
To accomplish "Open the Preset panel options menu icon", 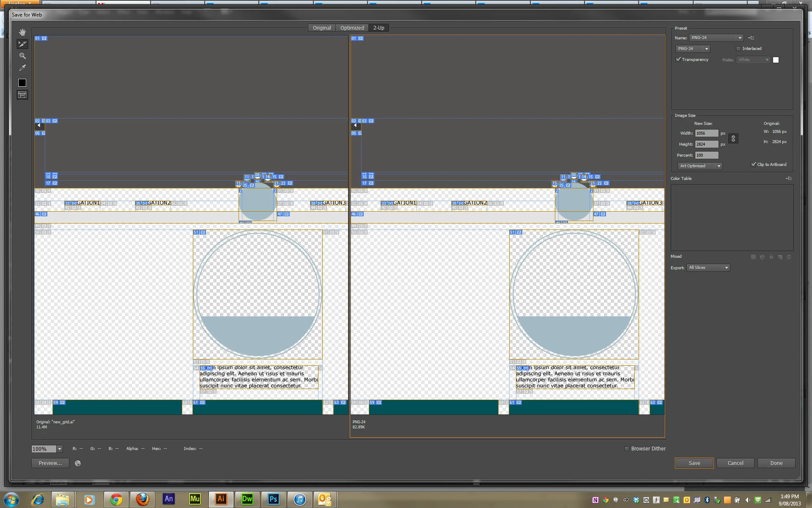I will tap(751, 38).
